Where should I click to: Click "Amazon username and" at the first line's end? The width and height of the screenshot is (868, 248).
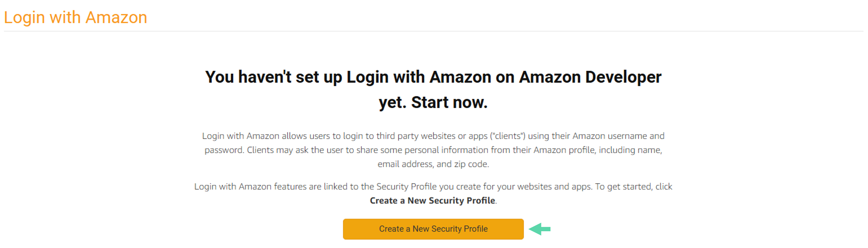[x=618, y=136]
